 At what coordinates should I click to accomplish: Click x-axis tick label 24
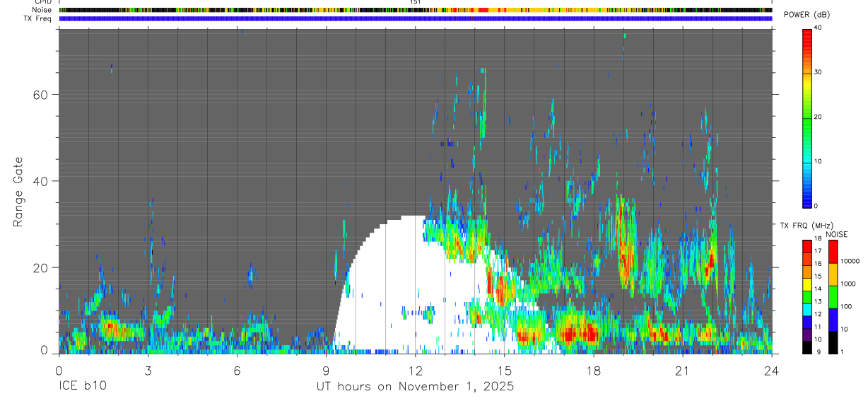(771, 371)
